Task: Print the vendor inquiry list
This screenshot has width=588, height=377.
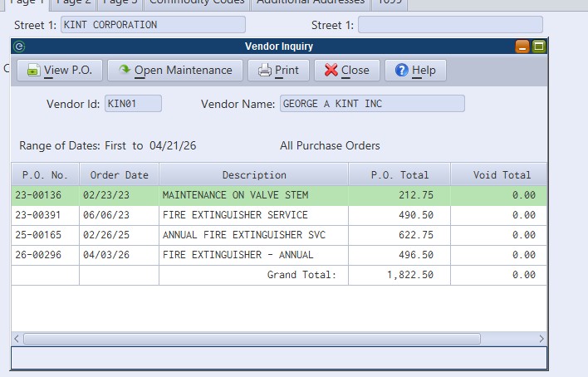Action: pyautogui.click(x=278, y=70)
